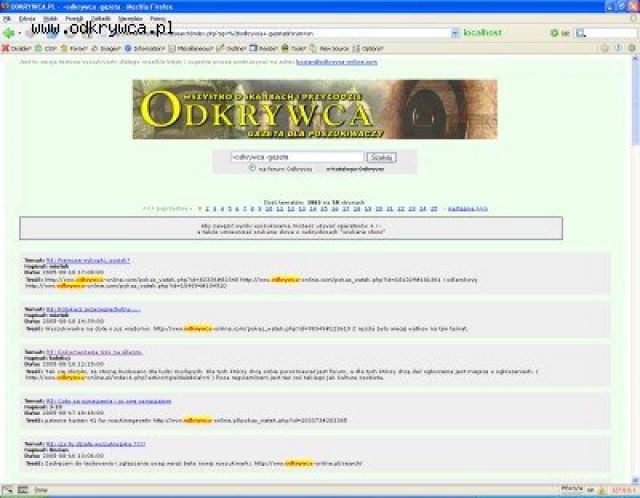Open the Edit menu
The width and height of the screenshot is (640, 498).
point(27,18)
